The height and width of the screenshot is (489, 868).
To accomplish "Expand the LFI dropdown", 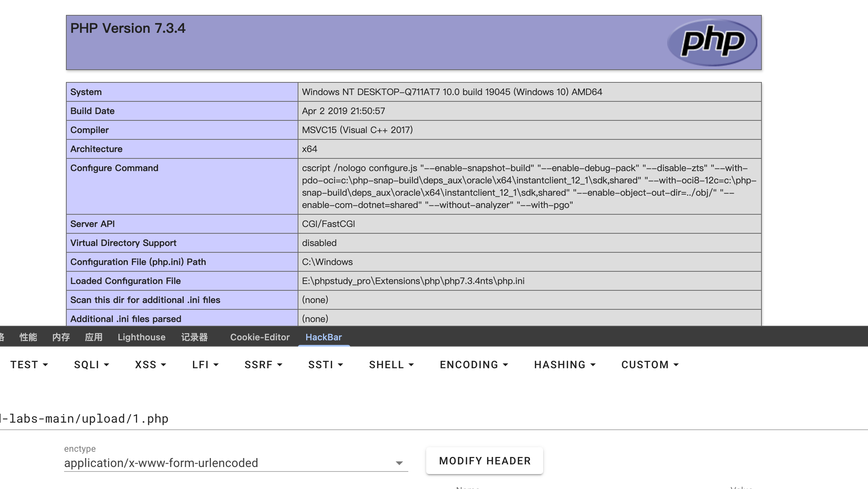I will (205, 365).
